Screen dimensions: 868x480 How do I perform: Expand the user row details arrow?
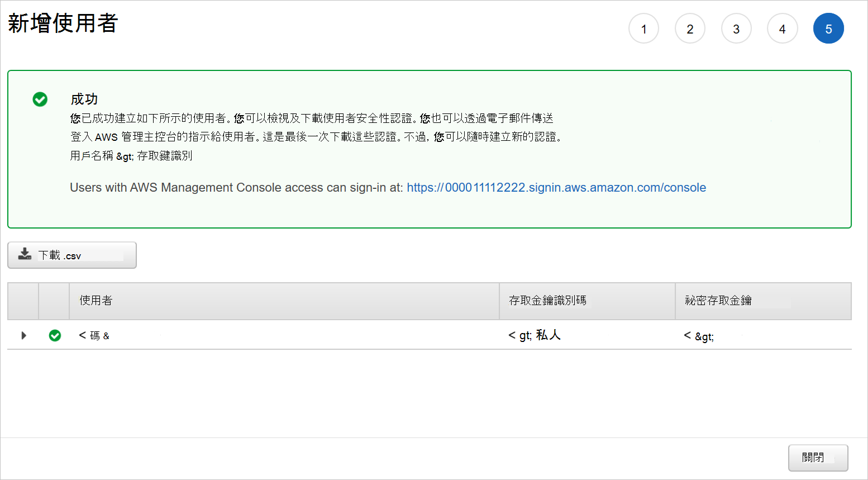[23, 335]
